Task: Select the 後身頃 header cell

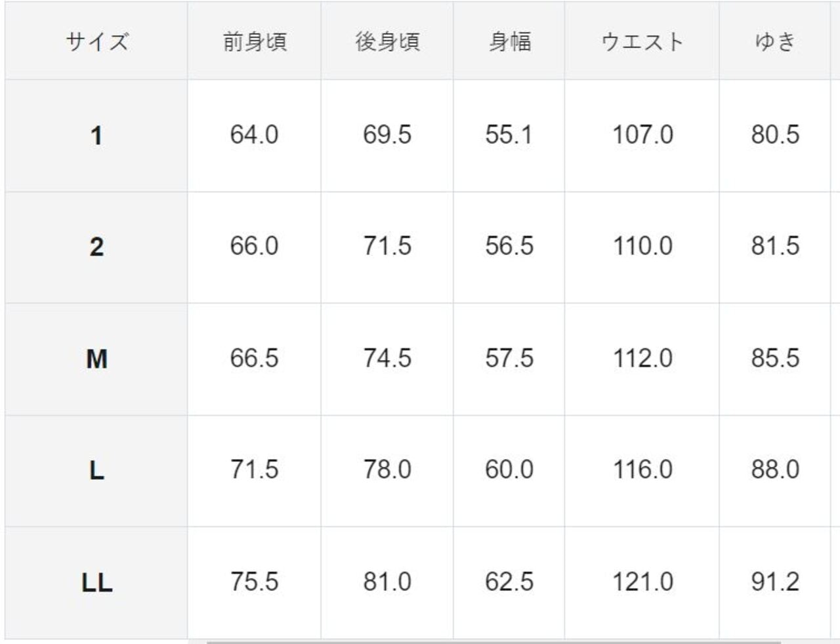Action: click(387, 42)
